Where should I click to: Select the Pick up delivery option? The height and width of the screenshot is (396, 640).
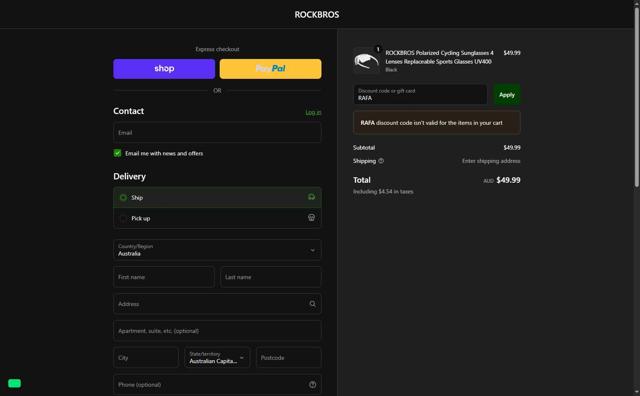[217, 218]
